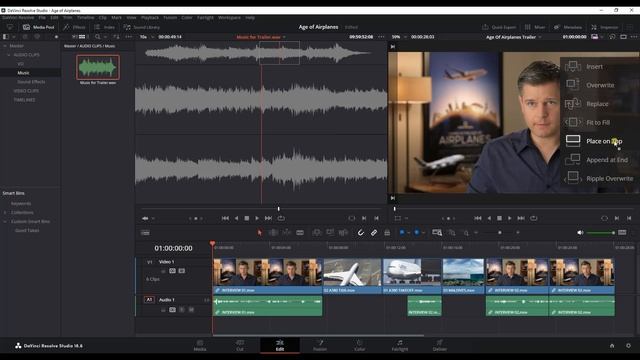This screenshot has height=360, width=640.
Task: Mute audio with the speaker icon
Action: point(580,233)
